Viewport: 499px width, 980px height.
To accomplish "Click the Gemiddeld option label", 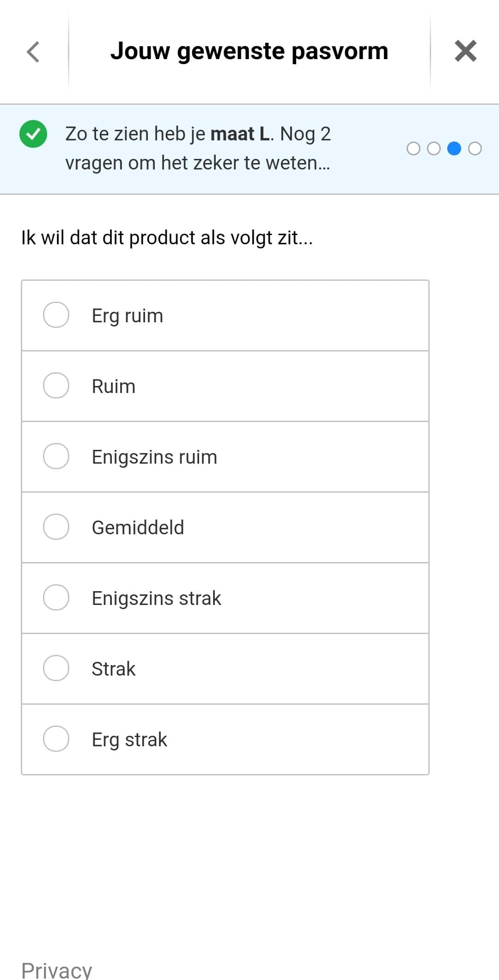I will click(138, 527).
